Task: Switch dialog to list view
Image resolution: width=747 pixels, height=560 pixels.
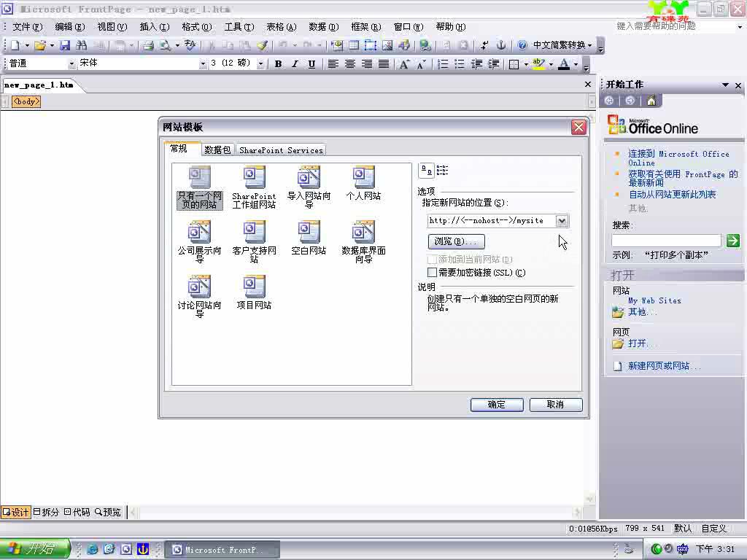Action: [x=442, y=171]
